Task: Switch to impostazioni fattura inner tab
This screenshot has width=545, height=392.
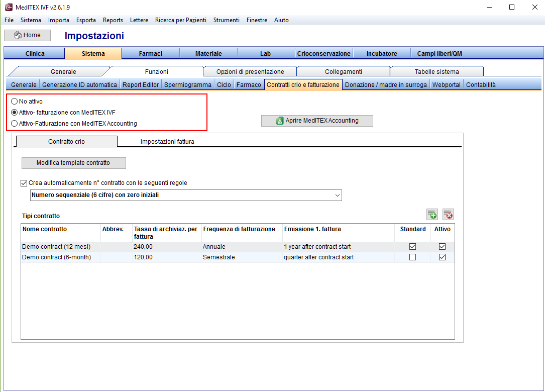Action: point(167,142)
